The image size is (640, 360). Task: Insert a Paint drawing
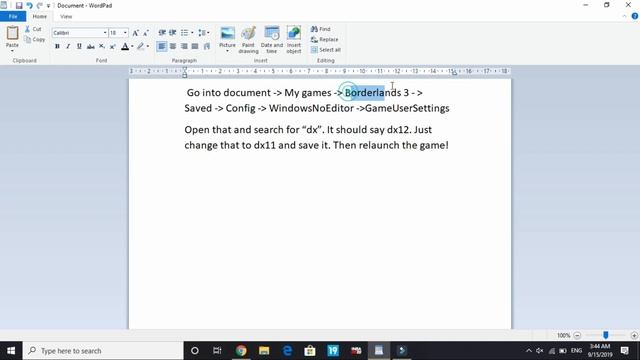[248, 40]
